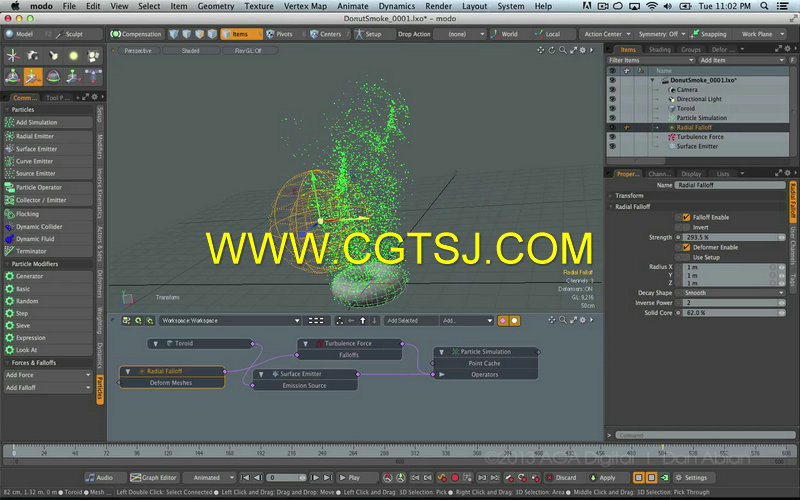Open the Vertex Map menu

(x=305, y=6)
